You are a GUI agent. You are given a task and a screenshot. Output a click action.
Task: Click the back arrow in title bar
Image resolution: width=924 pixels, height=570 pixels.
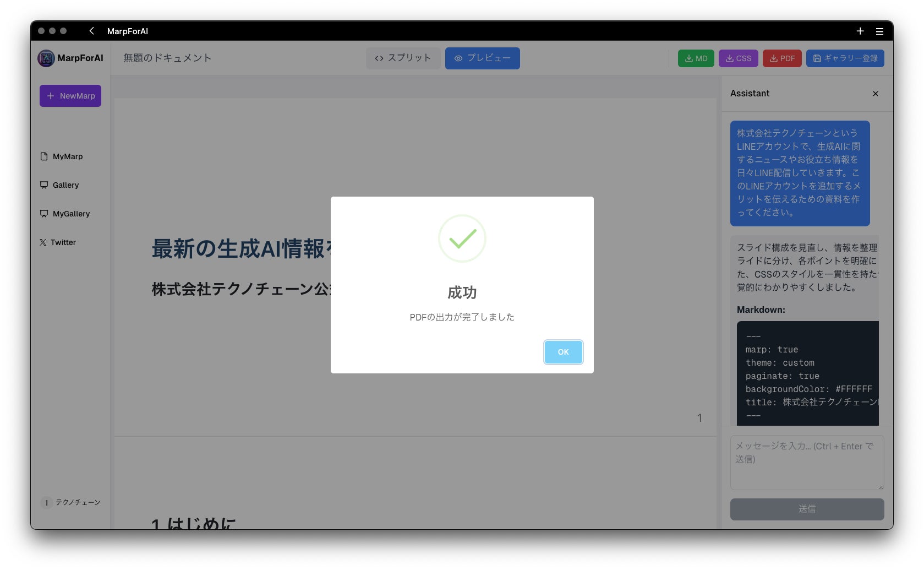[x=92, y=31]
